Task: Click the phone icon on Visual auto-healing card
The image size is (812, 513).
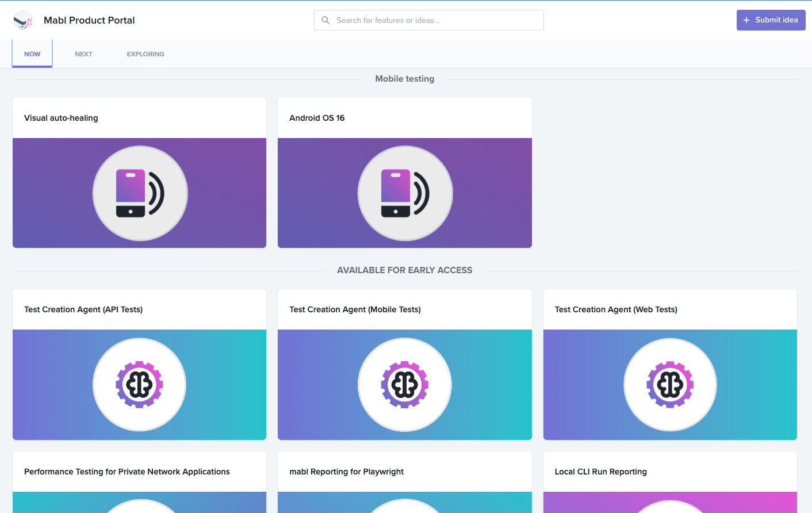Action: (139, 193)
